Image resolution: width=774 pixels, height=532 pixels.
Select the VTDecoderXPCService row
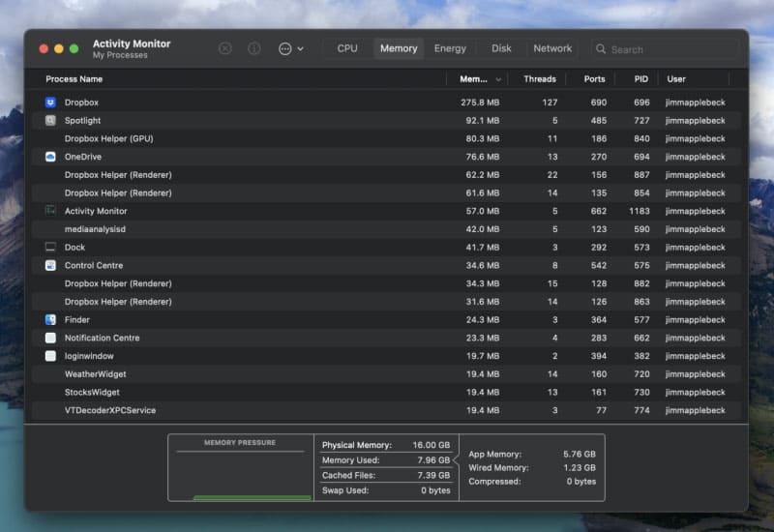pyautogui.click(x=386, y=410)
